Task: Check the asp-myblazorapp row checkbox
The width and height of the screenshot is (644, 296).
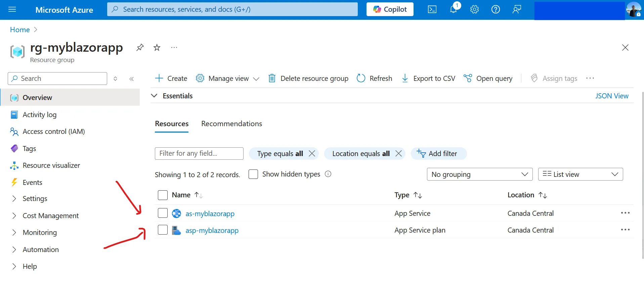Action: [x=163, y=230]
